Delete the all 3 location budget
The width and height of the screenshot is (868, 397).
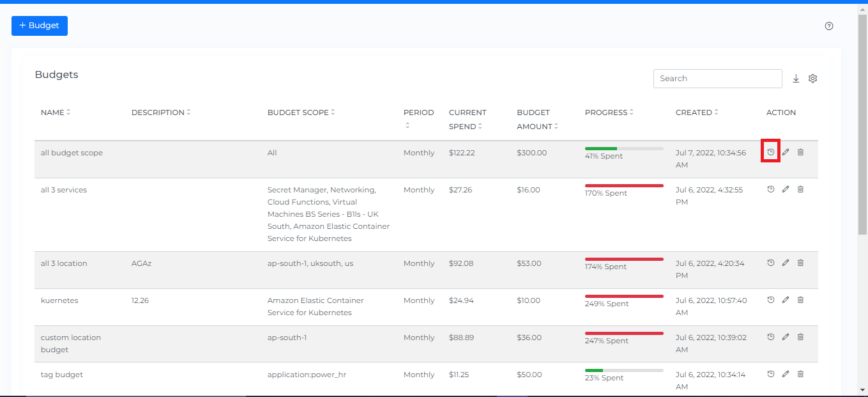(800, 263)
